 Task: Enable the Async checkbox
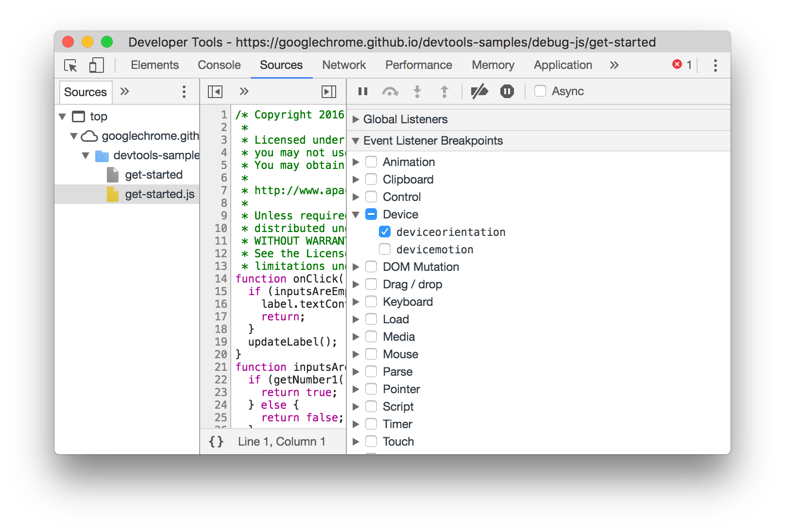point(540,91)
